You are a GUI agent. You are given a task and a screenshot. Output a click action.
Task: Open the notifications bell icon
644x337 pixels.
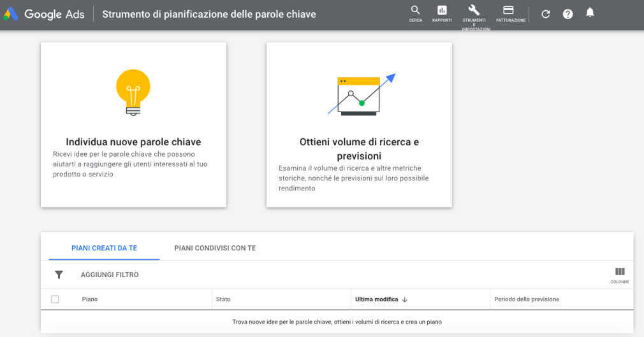[x=590, y=13]
